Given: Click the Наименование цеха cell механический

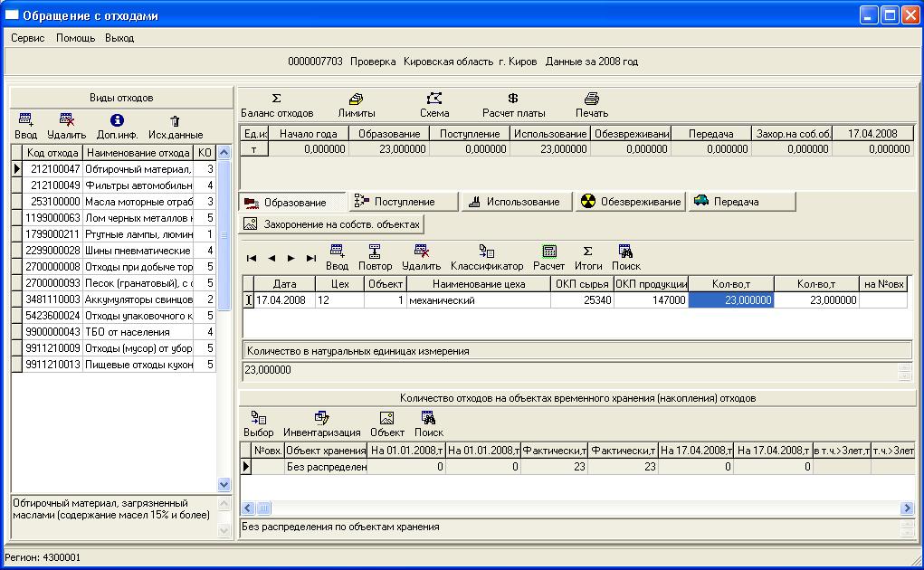Looking at the screenshot, I should coord(478,300).
